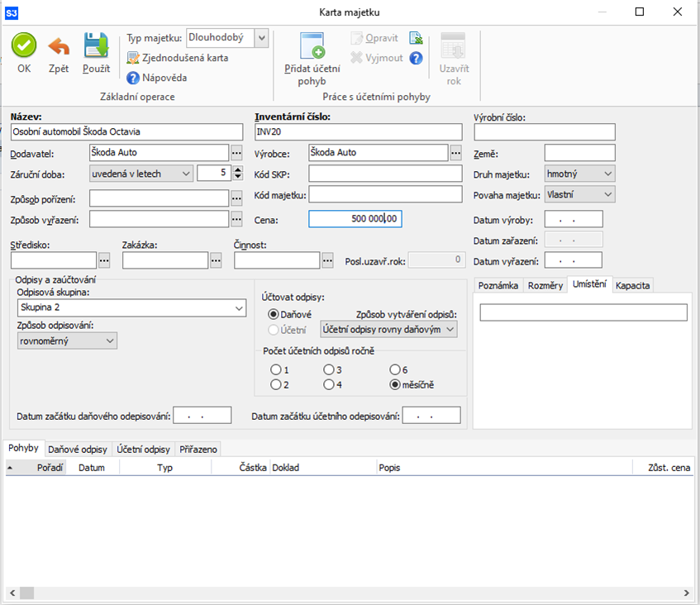Open the Poznámka tab
The image size is (700, 605).
point(498,285)
